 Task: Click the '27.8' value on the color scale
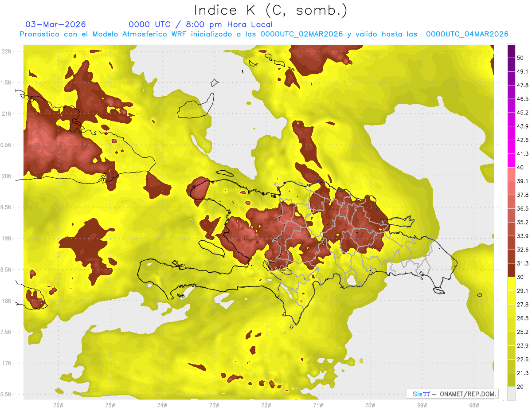pos(523,304)
